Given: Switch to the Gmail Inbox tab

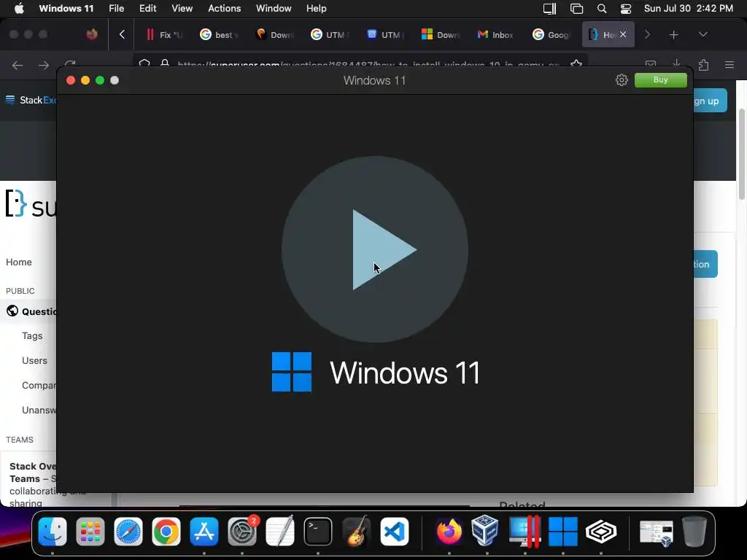Looking at the screenshot, I should pyautogui.click(x=495, y=35).
